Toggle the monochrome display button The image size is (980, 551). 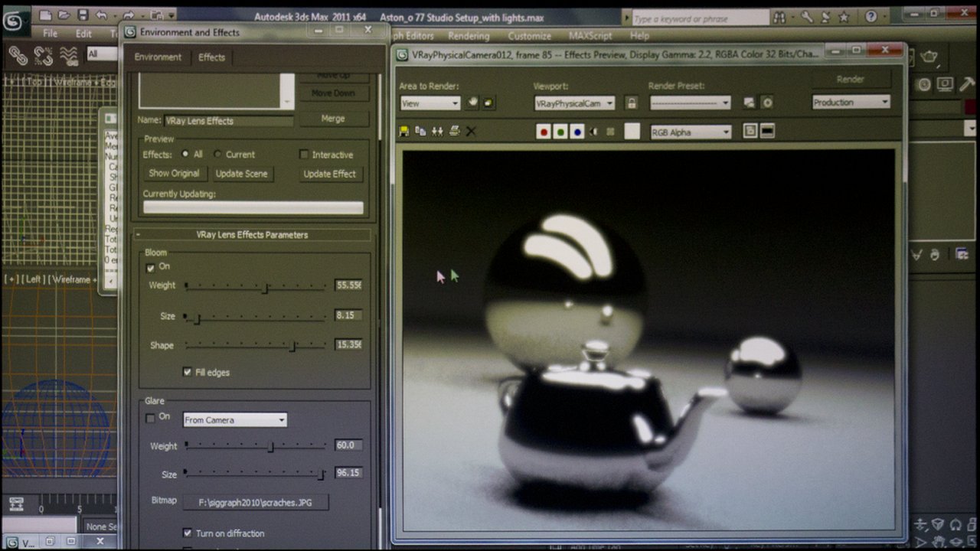pos(610,132)
